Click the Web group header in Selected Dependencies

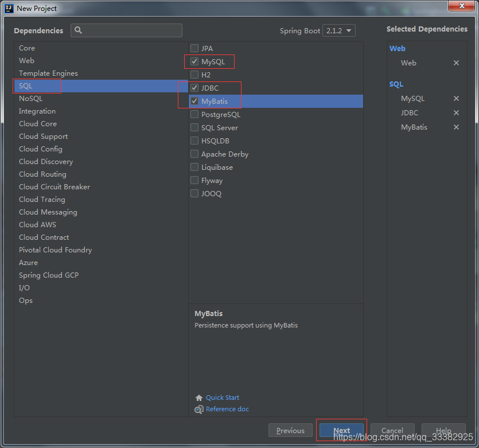tap(397, 49)
